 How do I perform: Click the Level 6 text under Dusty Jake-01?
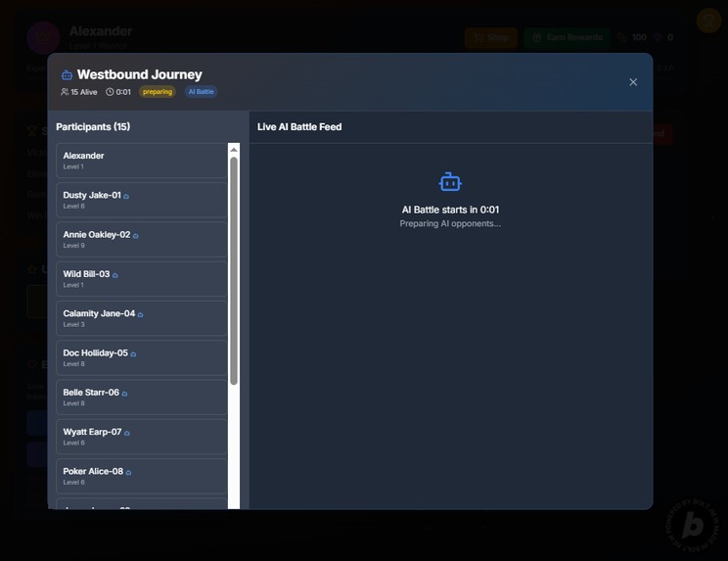pyautogui.click(x=73, y=207)
